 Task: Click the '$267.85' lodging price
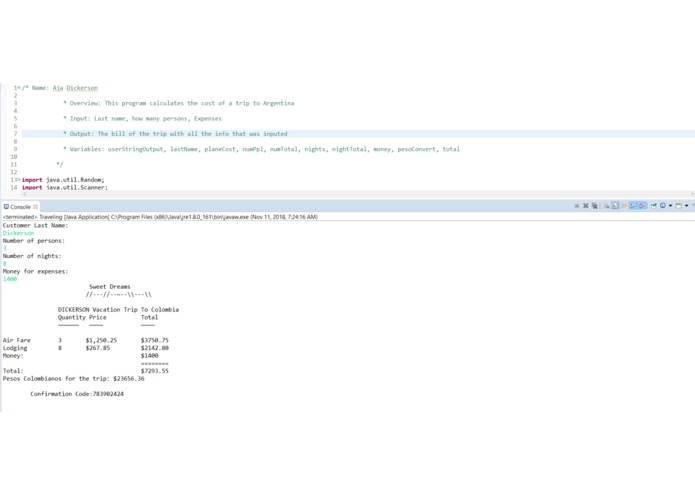[x=98, y=348]
